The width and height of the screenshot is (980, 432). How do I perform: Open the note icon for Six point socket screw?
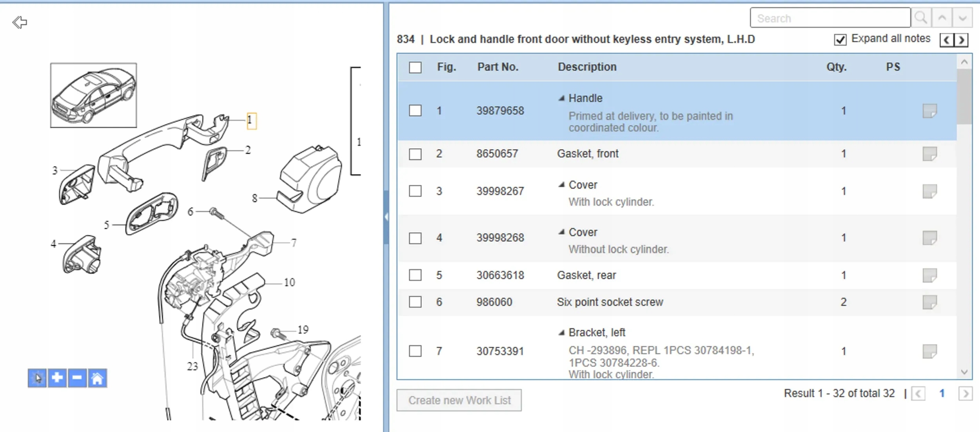929,302
